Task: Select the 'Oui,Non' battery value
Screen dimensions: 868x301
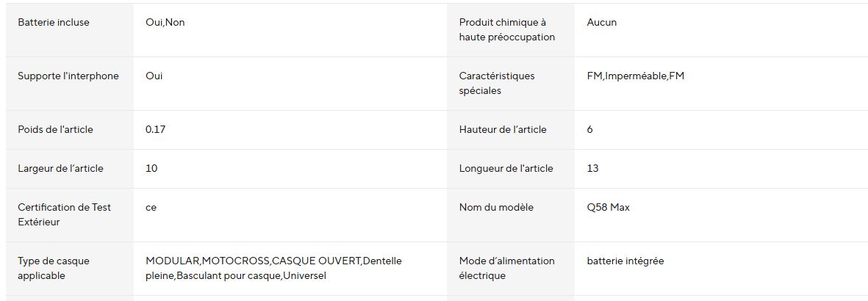Action: [x=165, y=23]
